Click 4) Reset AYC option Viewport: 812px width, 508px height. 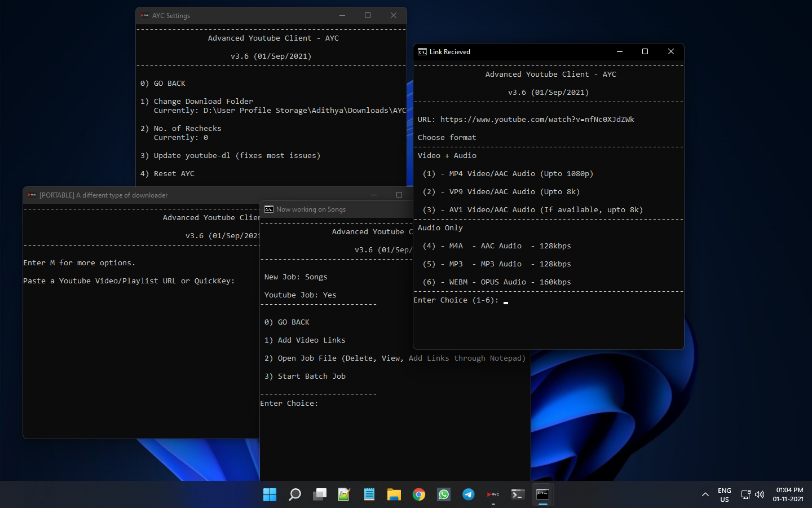coord(167,174)
